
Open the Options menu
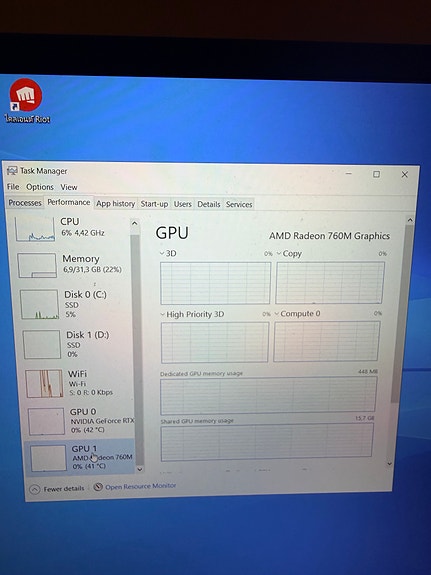tap(40, 187)
